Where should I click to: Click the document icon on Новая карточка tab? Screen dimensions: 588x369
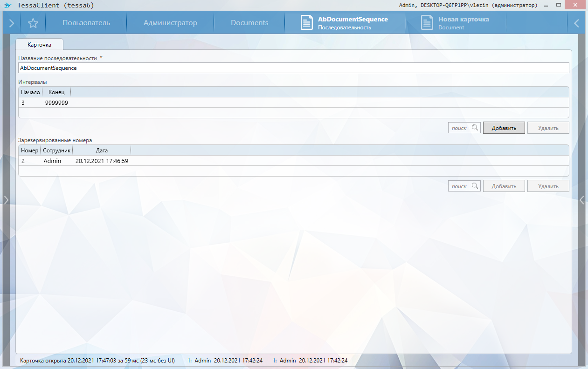(427, 23)
